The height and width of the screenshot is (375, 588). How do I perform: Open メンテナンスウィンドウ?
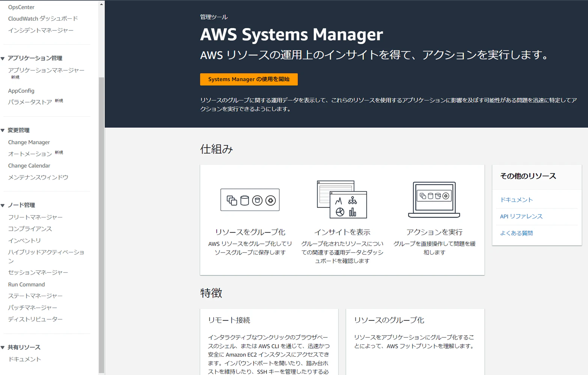[38, 177]
